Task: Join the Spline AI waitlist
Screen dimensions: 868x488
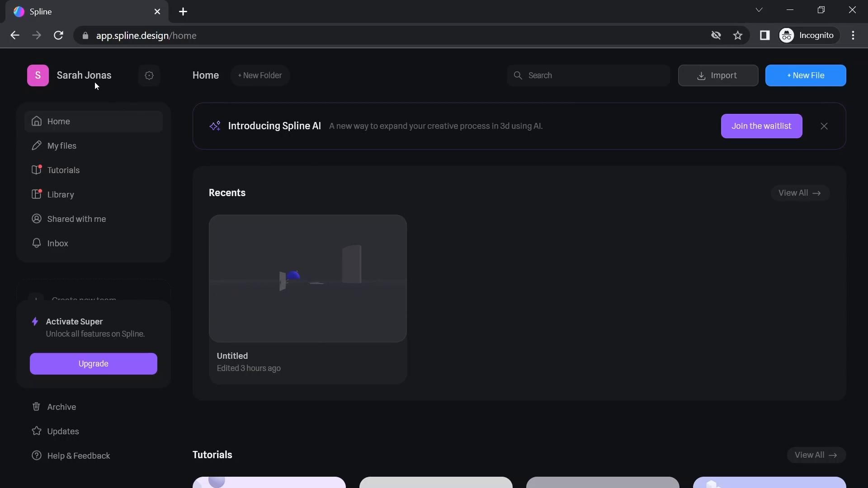Action: [x=761, y=126]
